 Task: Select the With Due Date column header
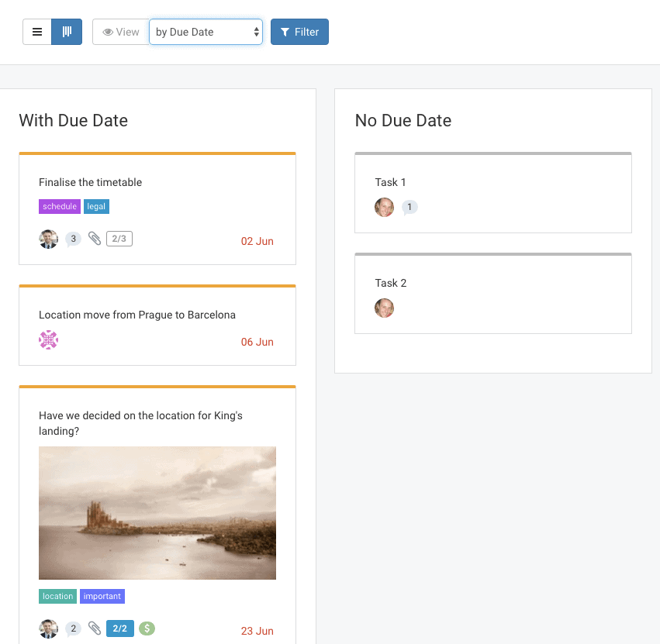tap(74, 121)
